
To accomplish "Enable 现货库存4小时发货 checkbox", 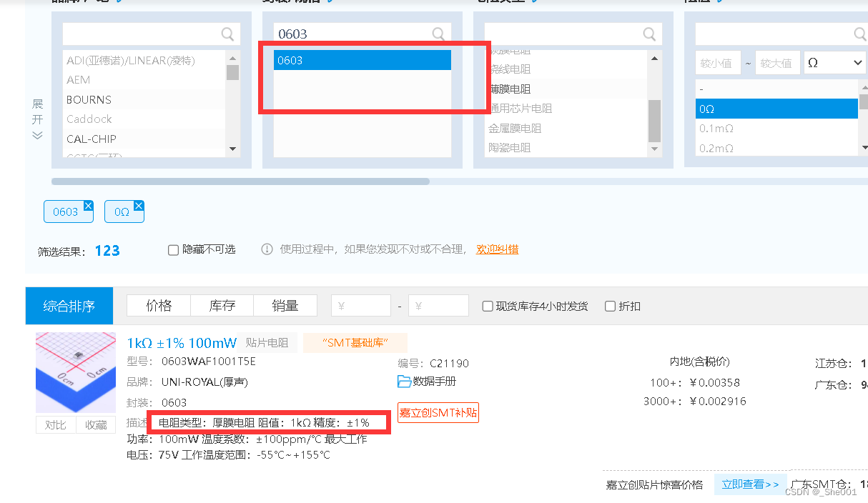I will point(488,307).
